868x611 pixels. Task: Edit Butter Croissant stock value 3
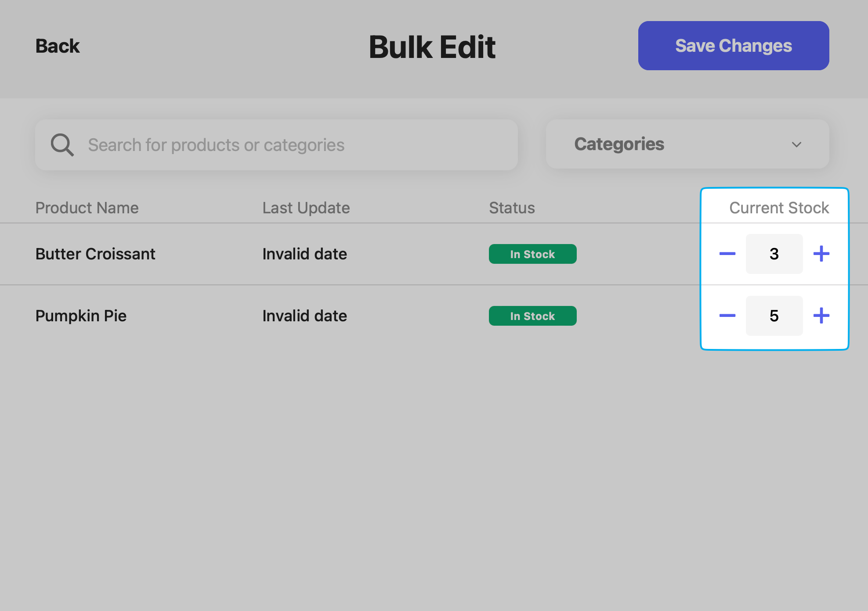[774, 254]
